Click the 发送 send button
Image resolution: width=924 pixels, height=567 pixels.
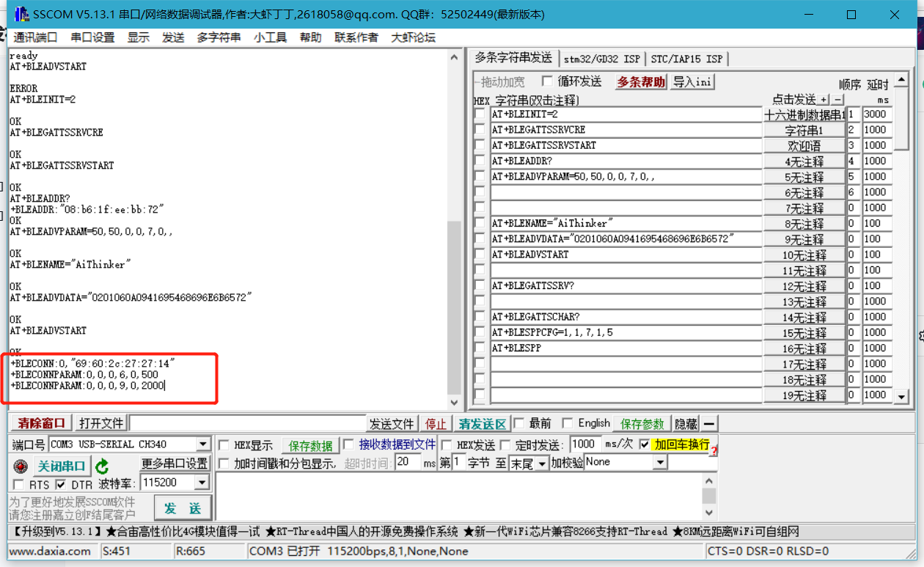pos(183,508)
